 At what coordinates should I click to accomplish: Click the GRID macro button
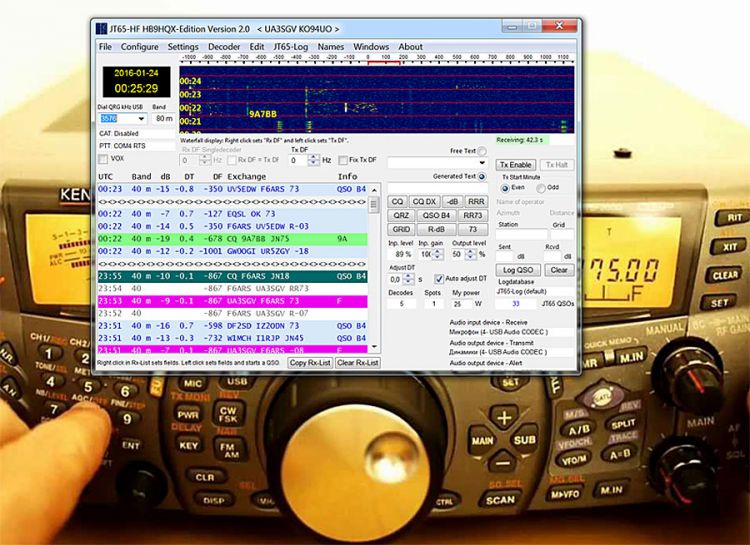[401, 229]
